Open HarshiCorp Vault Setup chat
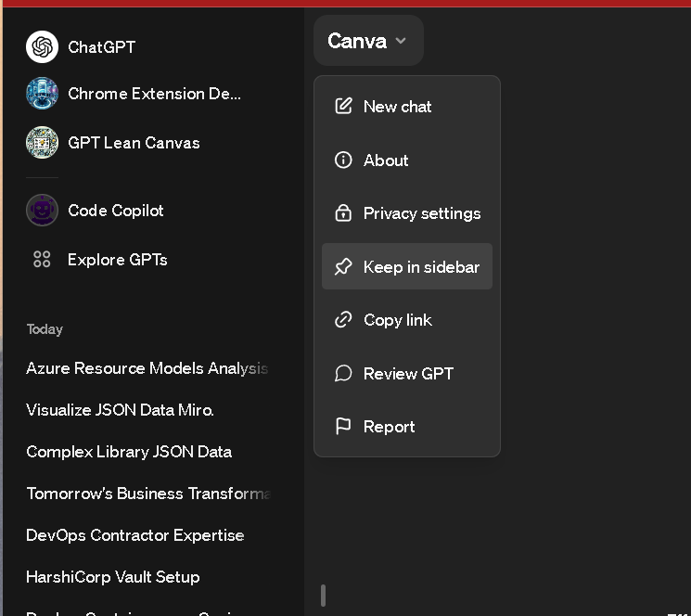 coord(113,577)
